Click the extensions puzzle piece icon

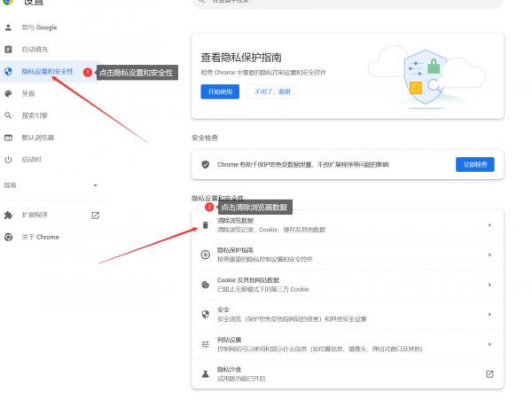pos(9,215)
